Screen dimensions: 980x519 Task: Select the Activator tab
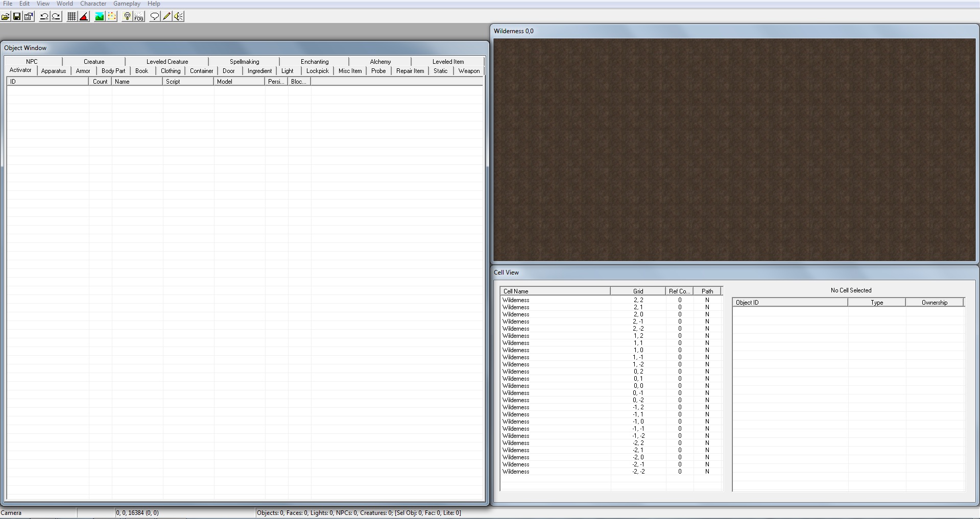(x=20, y=70)
